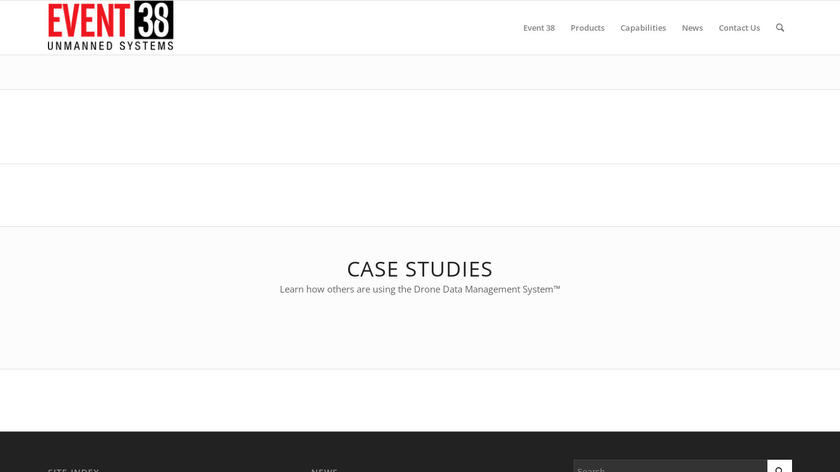Go to the News page
The height and width of the screenshot is (472, 840).
[692, 28]
